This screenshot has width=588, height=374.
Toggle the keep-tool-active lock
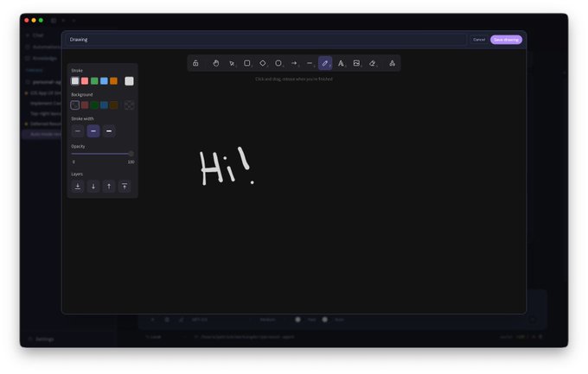coord(195,63)
